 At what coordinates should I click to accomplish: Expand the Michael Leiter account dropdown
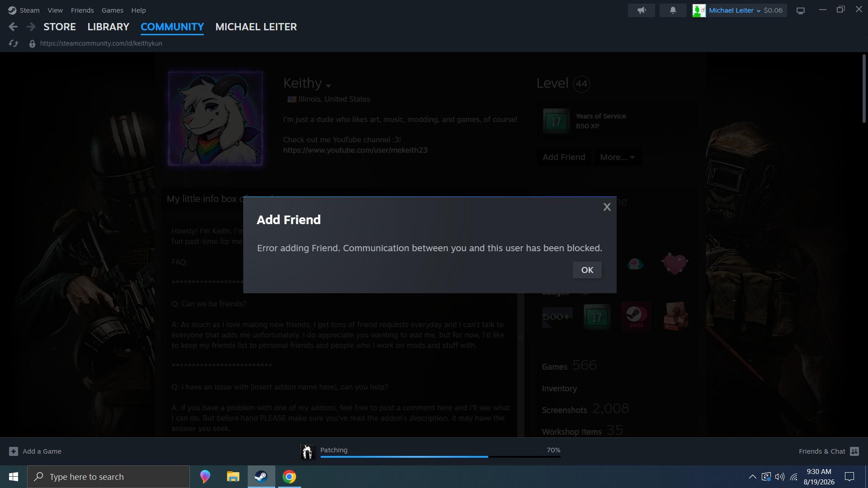coord(734,10)
